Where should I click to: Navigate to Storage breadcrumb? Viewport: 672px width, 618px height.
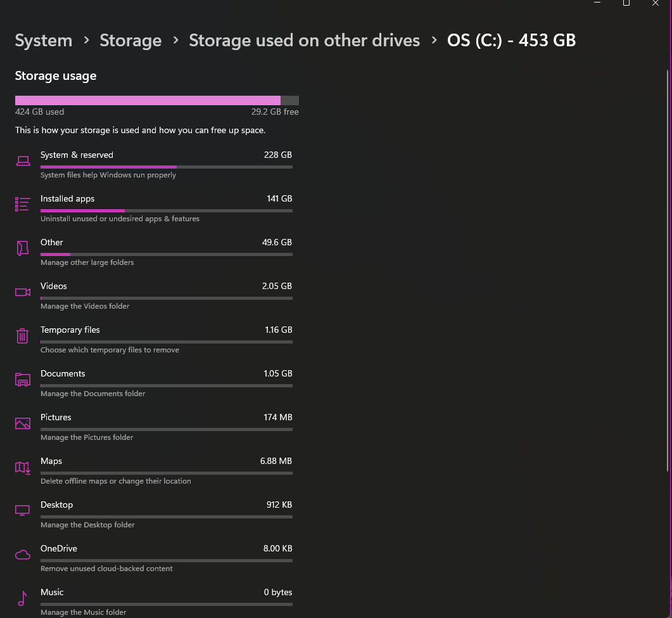pos(130,41)
